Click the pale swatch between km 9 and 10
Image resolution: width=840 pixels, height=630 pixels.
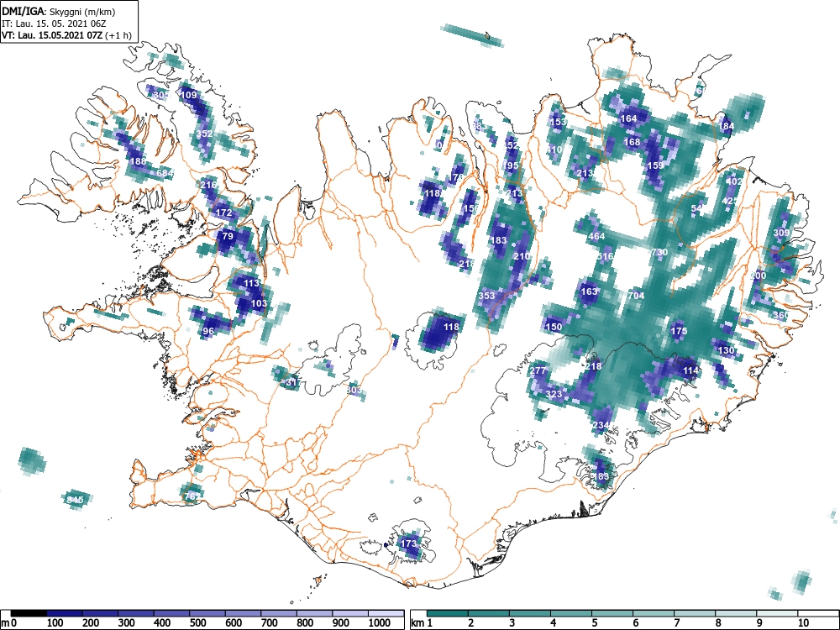click(x=777, y=613)
